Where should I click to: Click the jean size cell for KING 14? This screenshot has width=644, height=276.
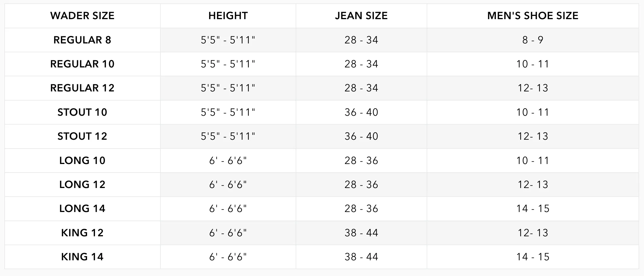361,257
